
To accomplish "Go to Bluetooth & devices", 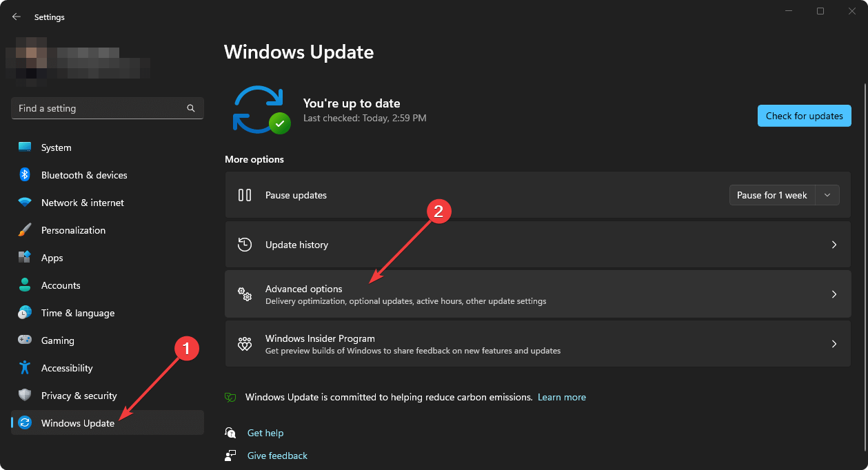I will tap(108, 175).
